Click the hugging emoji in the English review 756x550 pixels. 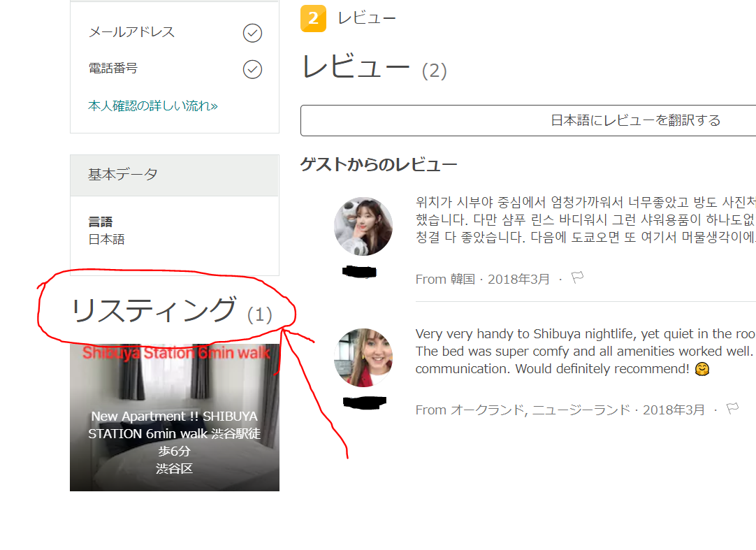tap(702, 369)
